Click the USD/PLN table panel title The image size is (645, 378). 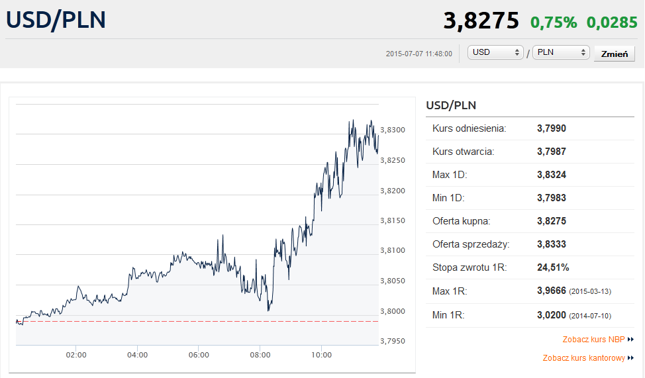pos(451,105)
